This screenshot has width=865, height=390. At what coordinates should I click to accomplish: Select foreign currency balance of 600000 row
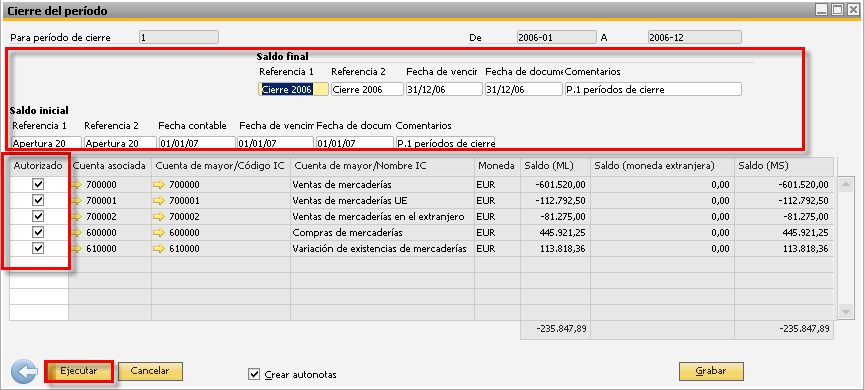point(663,233)
